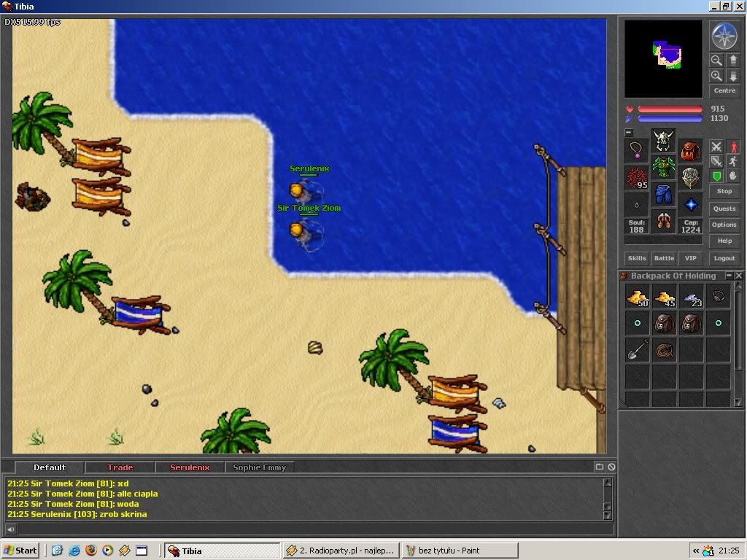
Task: Open the Sophie Emmy chat tab
Action: 259,467
